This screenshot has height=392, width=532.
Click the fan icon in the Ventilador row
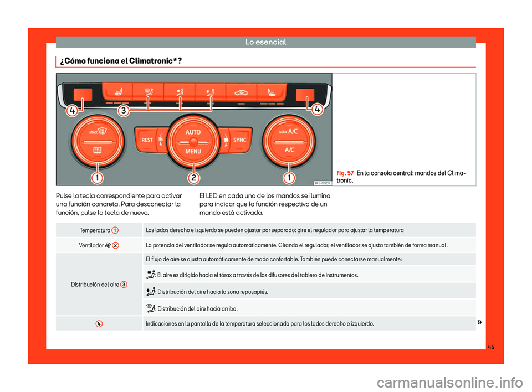(108, 245)
